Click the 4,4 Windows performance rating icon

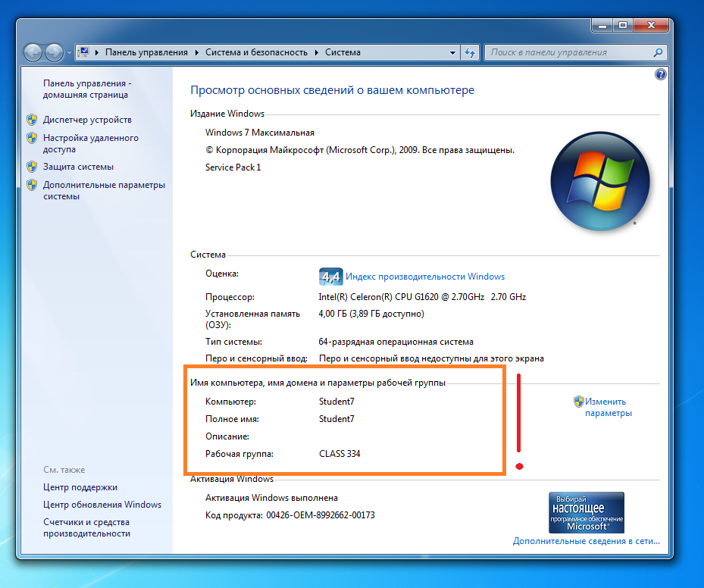point(330,277)
